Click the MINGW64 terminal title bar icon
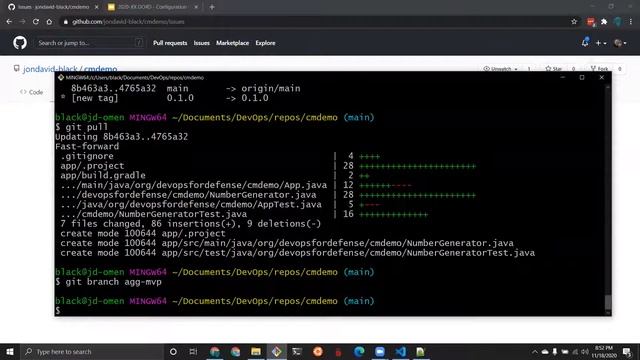640x360 pixels. pyautogui.click(x=60, y=77)
